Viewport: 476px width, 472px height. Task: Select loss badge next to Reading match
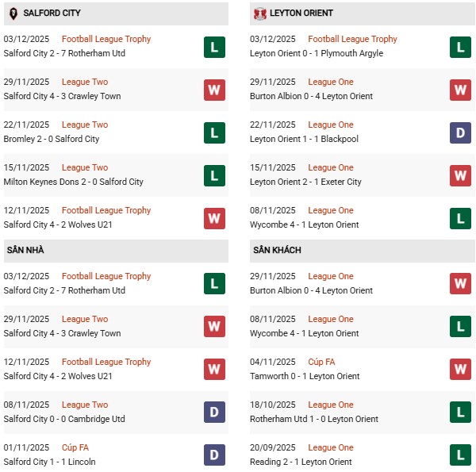[460, 455]
